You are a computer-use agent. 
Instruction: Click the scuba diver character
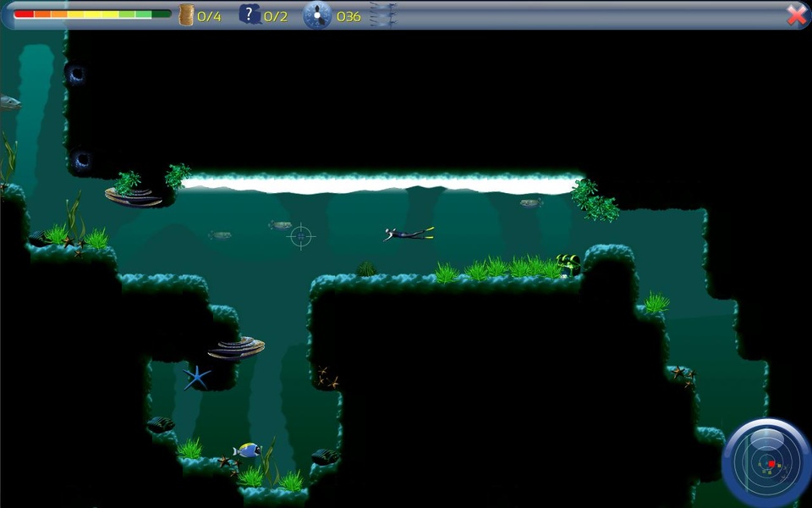tap(409, 234)
